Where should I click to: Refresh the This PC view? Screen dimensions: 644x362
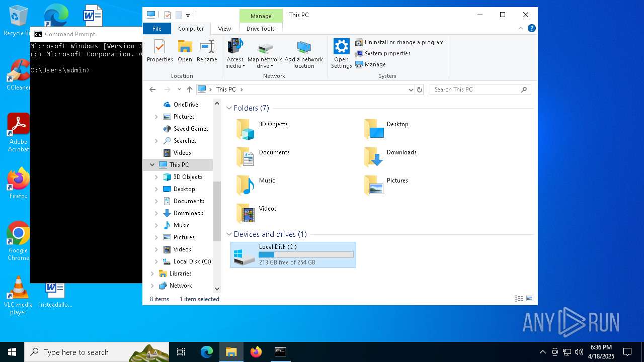coord(420,89)
